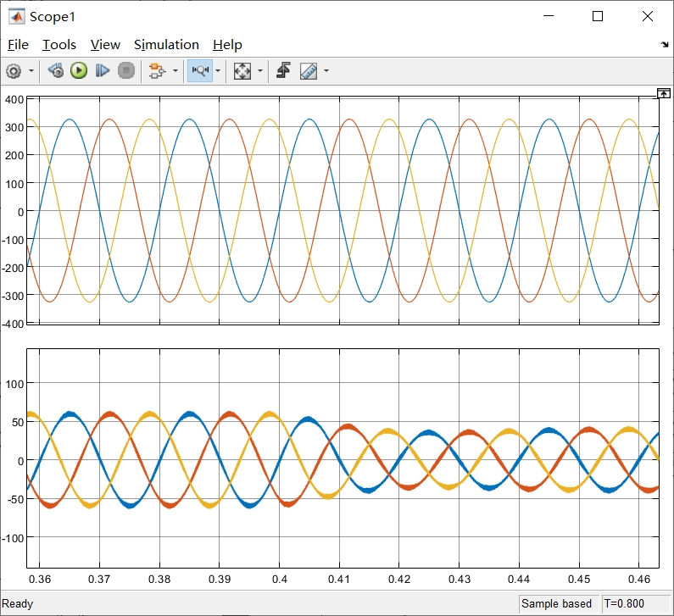
Task: Open the Help menu
Action: (227, 45)
